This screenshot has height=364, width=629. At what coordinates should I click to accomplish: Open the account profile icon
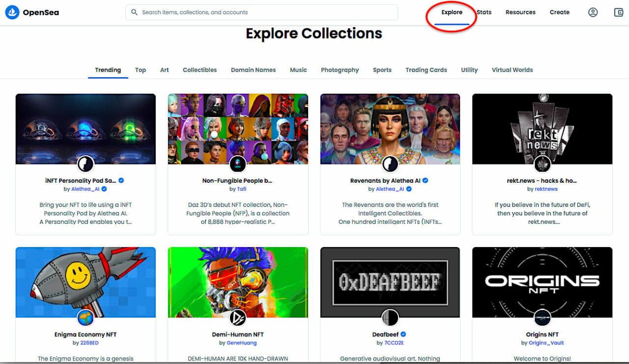pyautogui.click(x=593, y=12)
